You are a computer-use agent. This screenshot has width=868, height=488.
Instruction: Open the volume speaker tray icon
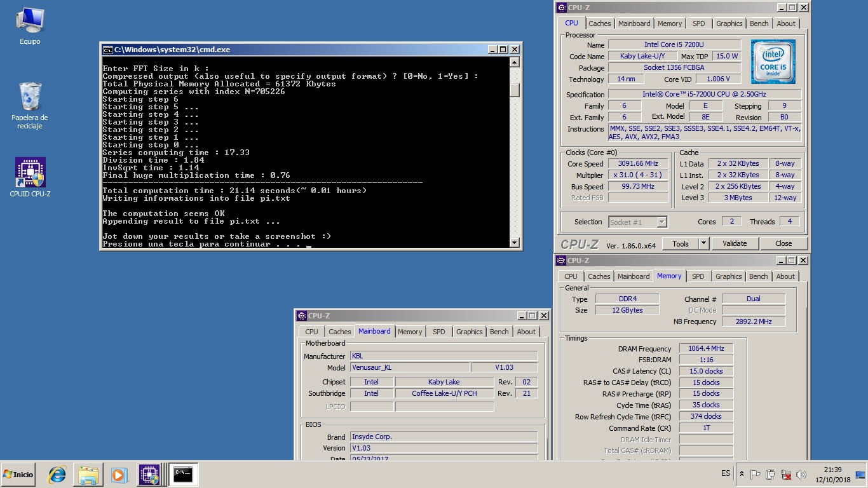[x=801, y=474]
